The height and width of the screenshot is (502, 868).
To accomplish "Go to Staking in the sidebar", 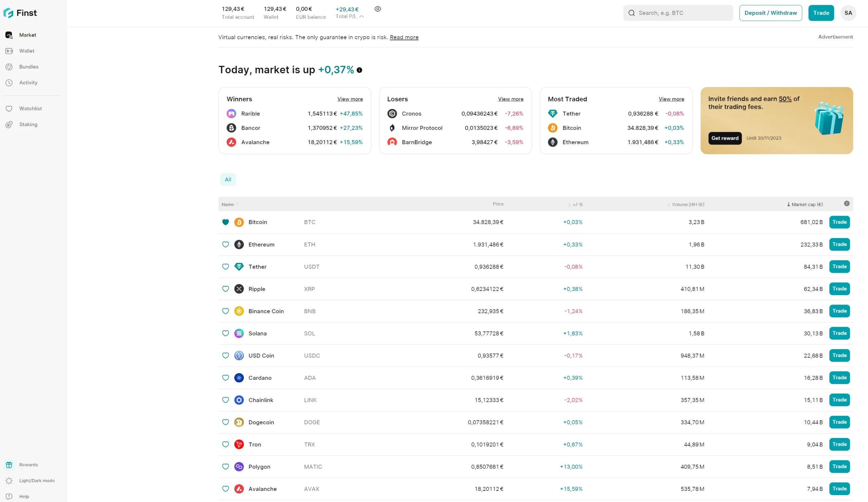I will click(x=28, y=124).
